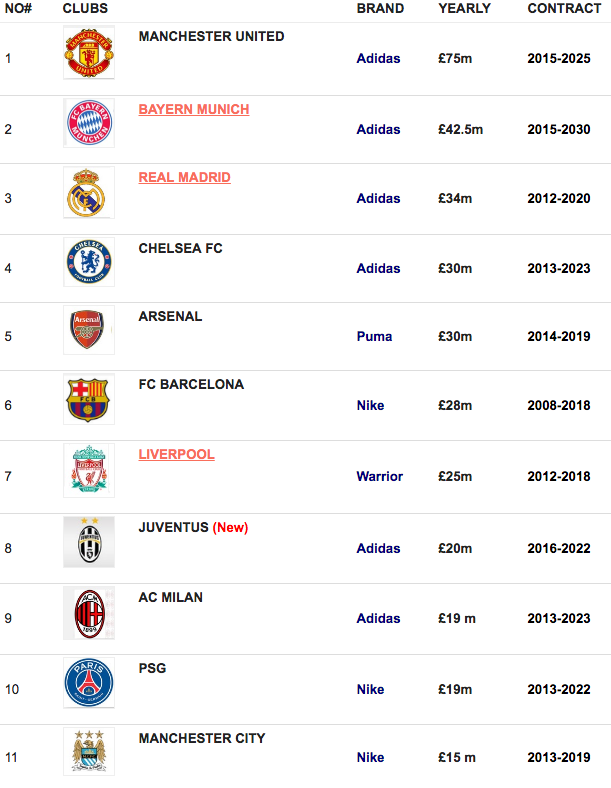This screenshot has height=788, width=611.
Task: Click the Bayern Munich club logo
Action: (89, 123)
